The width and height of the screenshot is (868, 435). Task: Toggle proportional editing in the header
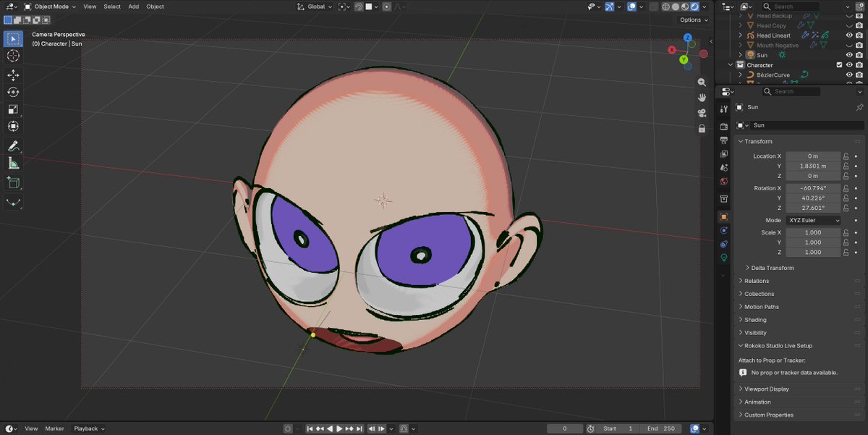tap(387, 7)
